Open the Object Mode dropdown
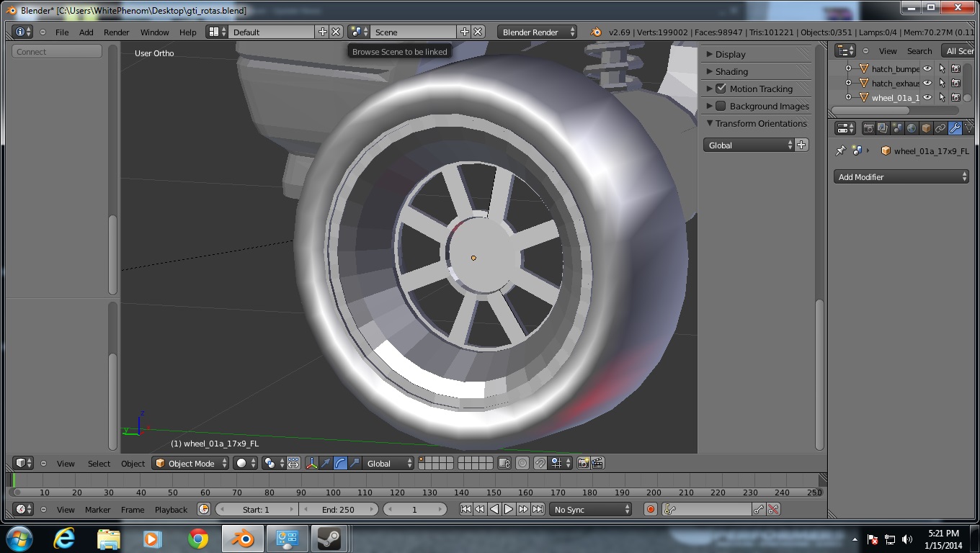Image resolution: width=980 pixels, height=553 pixels. pyautogui.click(x=191, y=463)
